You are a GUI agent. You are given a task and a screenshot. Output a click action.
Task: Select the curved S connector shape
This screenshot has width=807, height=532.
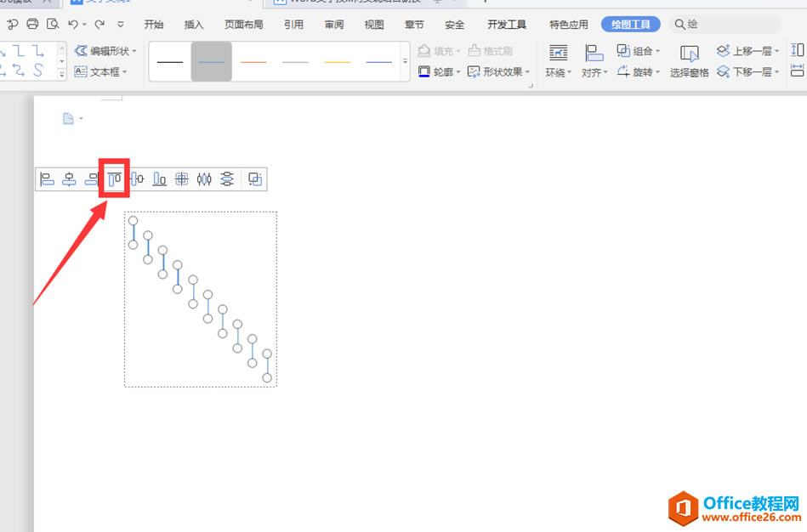click(37, 70)
